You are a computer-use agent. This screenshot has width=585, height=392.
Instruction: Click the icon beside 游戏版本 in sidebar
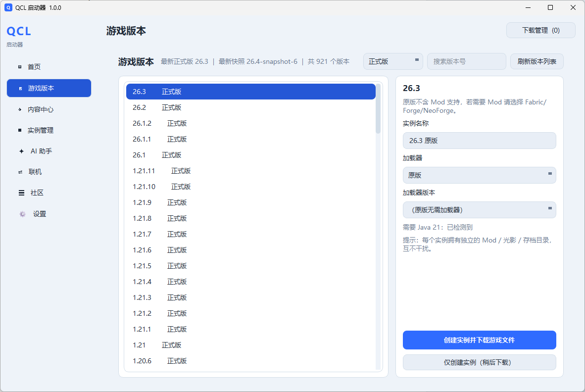tap(20, 89)
